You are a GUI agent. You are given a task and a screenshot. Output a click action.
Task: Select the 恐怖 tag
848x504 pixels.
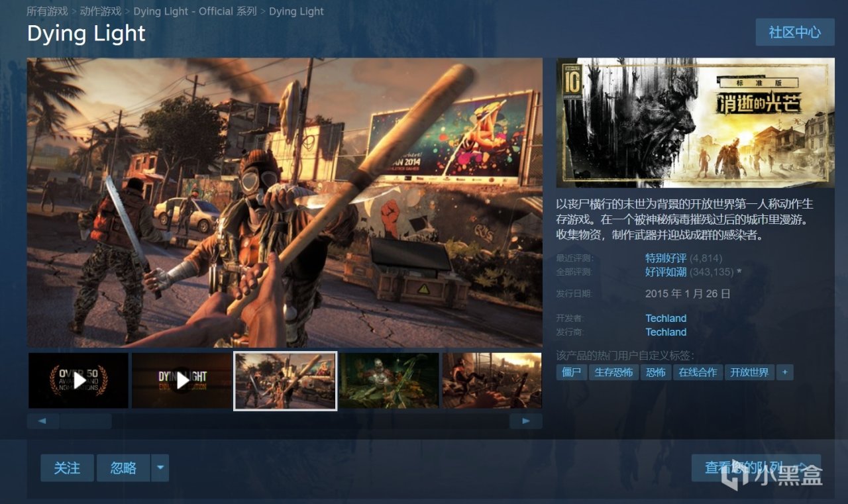(x=656, y=372)
